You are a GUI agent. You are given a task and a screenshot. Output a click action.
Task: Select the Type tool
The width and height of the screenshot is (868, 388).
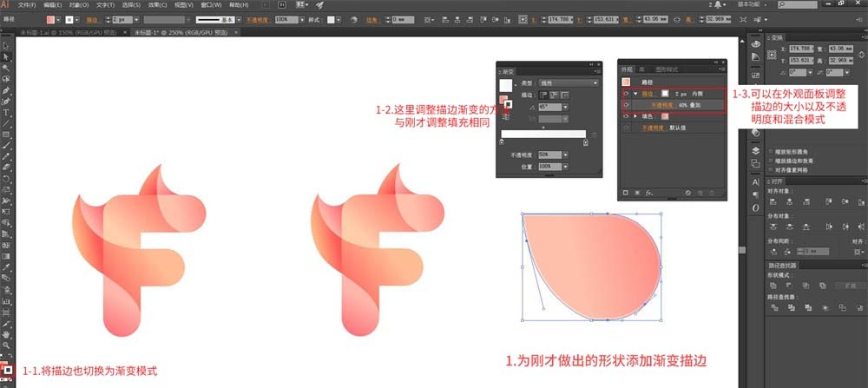click(x=6, y=112)
